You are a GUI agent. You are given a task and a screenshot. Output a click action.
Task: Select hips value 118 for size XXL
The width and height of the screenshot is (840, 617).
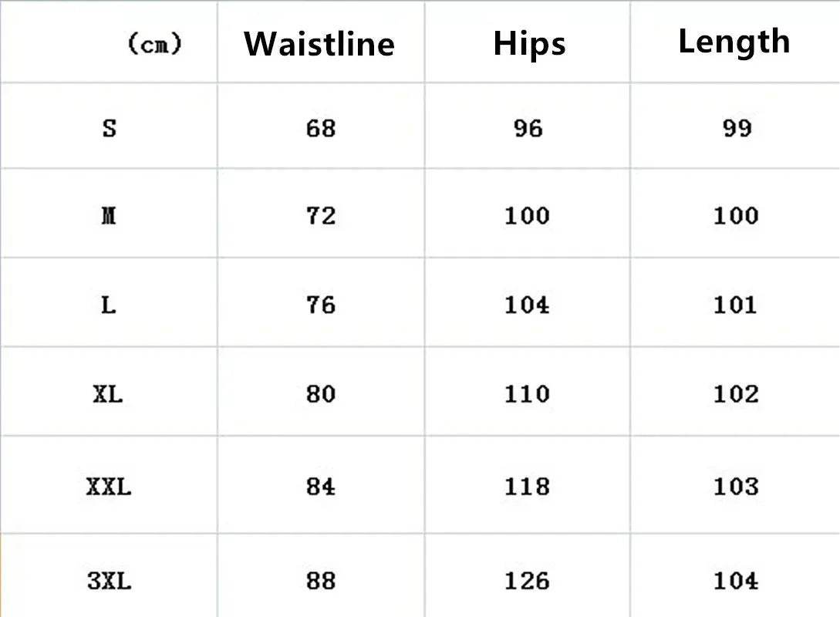tap(527, 487)
